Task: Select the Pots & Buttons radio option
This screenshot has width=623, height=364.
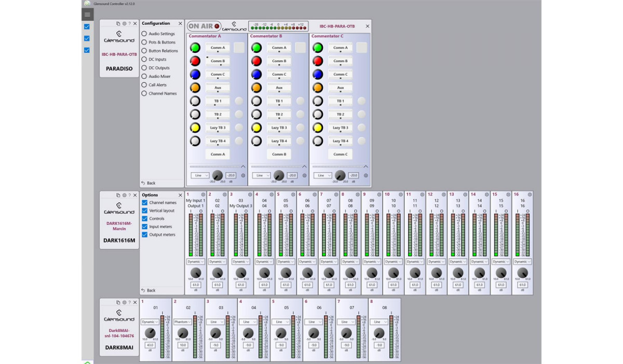Action: [x=144, y=43]
